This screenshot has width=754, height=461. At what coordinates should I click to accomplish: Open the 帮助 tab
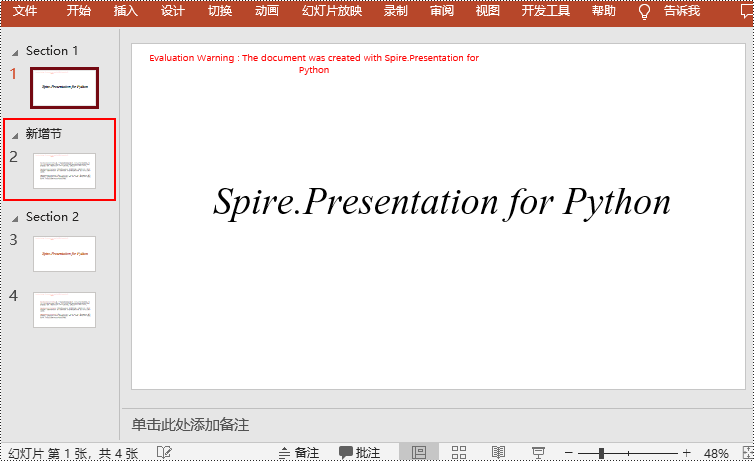pos(604,11)
